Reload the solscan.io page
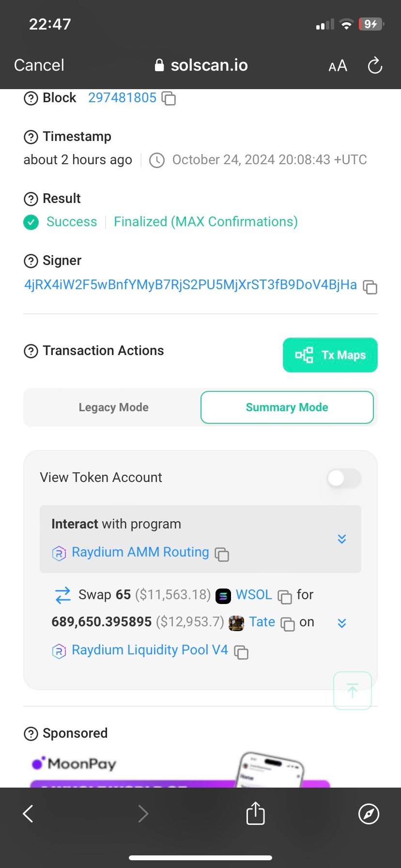 [375, 65]
